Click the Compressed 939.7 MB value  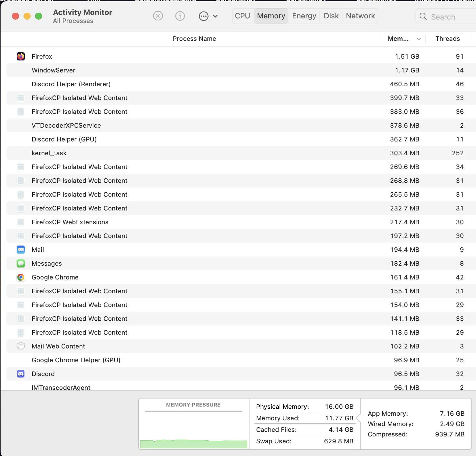450,434
